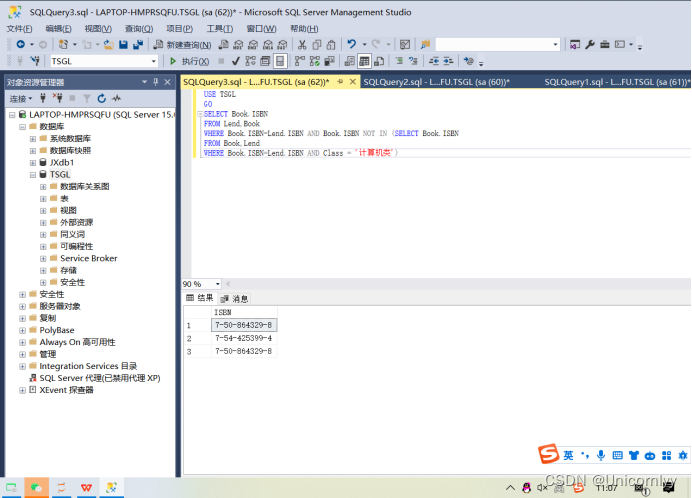This screenshot has height=498, width=692.
Task: Click the toolbar search input field
Action: 493,45
